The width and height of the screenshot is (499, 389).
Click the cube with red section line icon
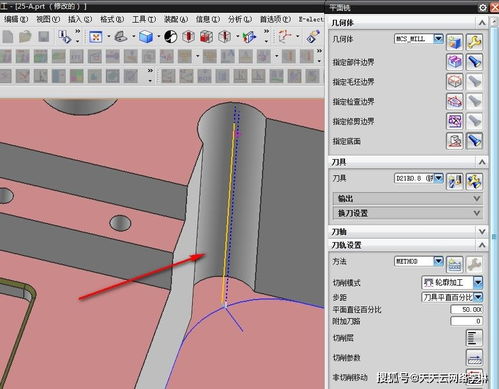224,36
